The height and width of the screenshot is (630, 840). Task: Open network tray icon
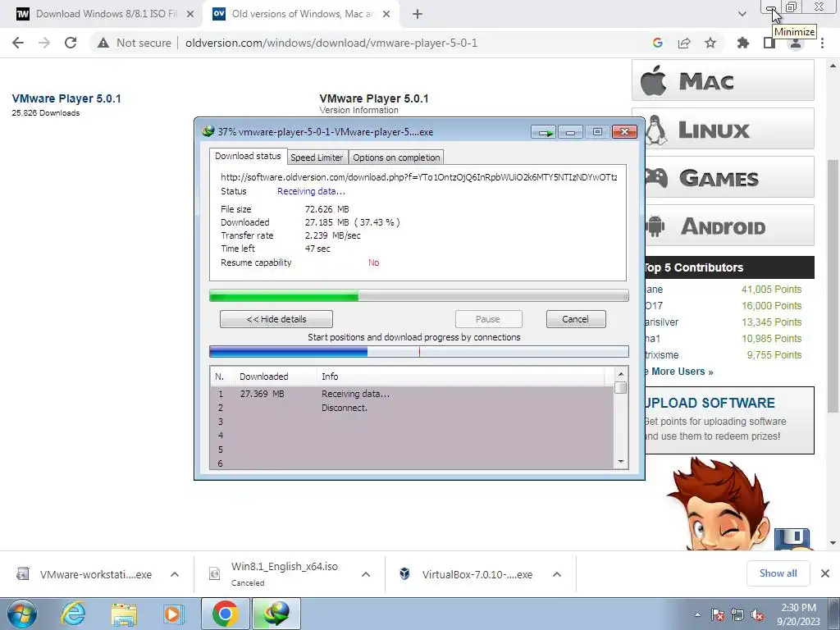tap(737, 614)
